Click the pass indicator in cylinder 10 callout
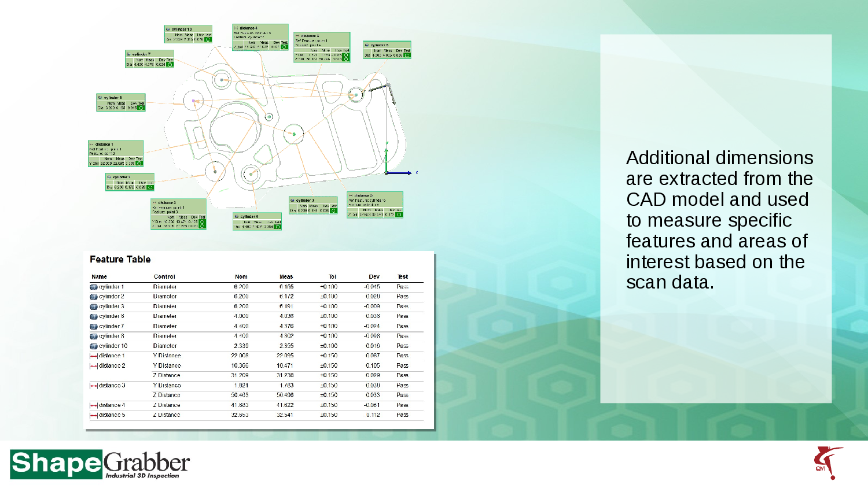The height and width of the screenshot is (488, 868). (208, 39)
